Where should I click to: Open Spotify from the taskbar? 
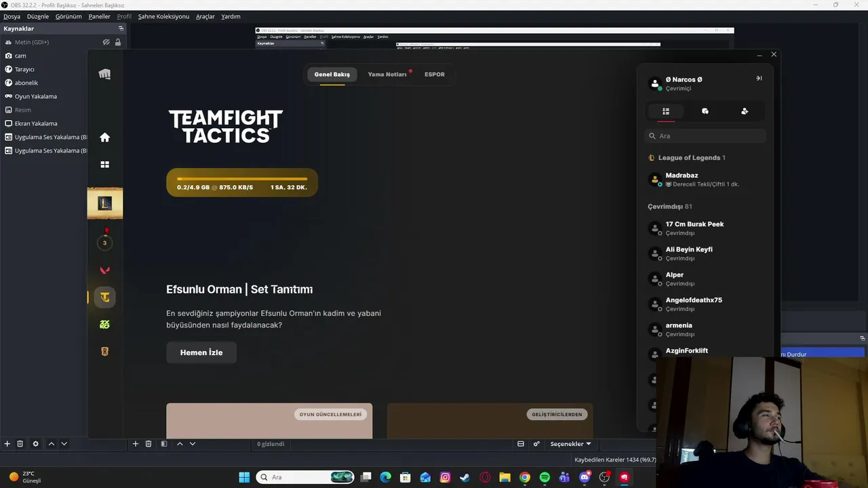545,477
